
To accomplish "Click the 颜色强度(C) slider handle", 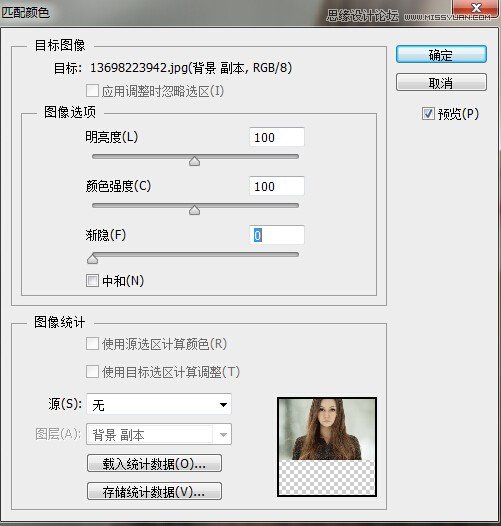I will coord(194,210).
